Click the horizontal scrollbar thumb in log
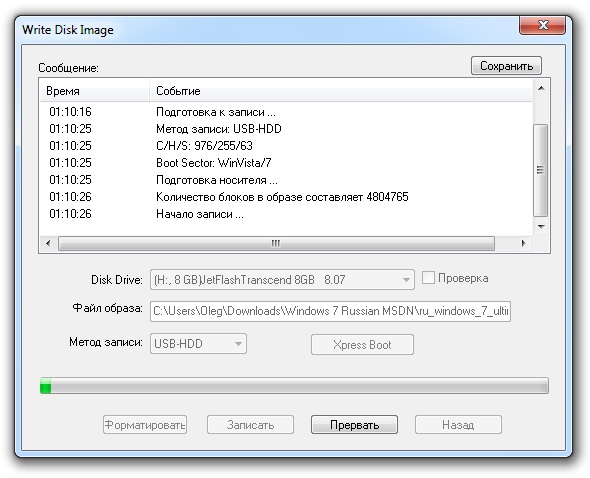Image resolution: width=590 pixels, height=478 pixels. [276, 243]
